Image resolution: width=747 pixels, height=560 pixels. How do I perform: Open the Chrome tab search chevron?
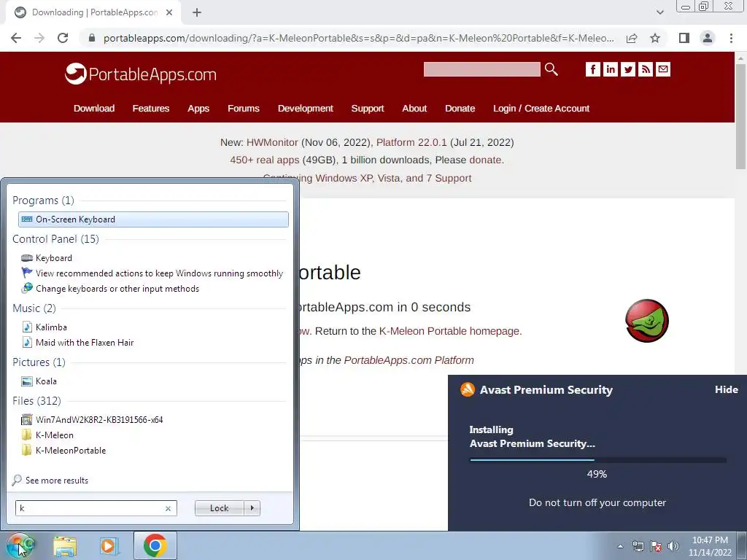[659, 12]
